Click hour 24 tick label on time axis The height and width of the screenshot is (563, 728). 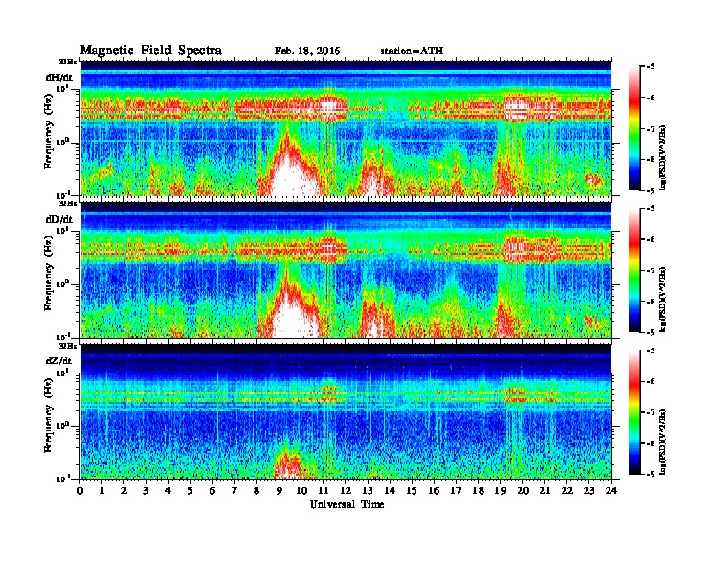click(611, 490)
